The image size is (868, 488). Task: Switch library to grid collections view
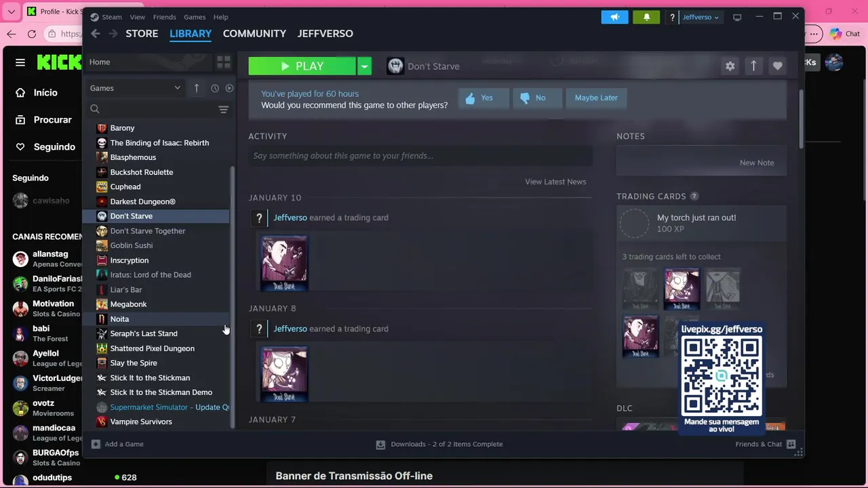(223, 62)
